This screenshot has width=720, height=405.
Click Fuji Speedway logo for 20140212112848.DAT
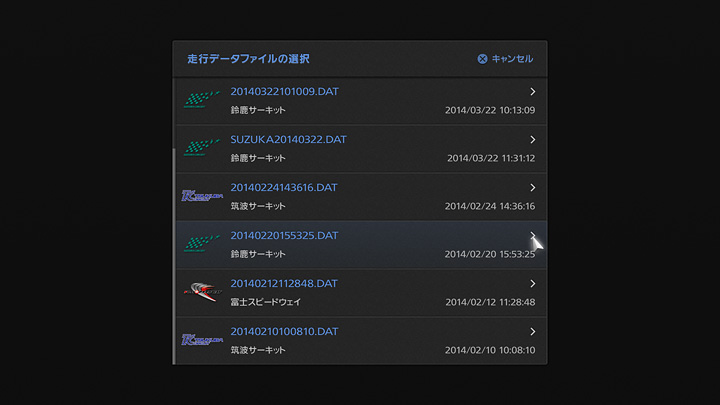(x=201, y=292)
